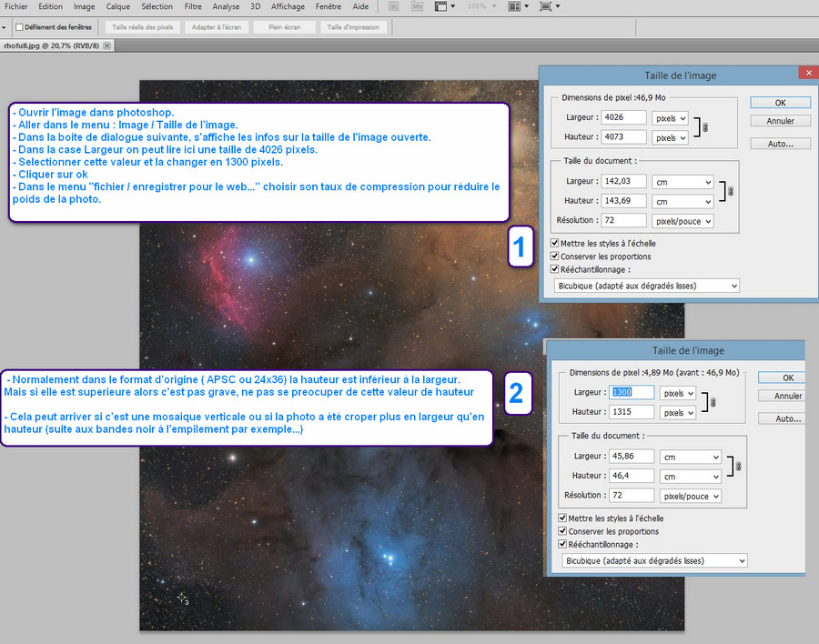The height and width of the screenshot is (644, 819).
Task: Click the document size chain link beside 45,86
Action: point(738,466)
